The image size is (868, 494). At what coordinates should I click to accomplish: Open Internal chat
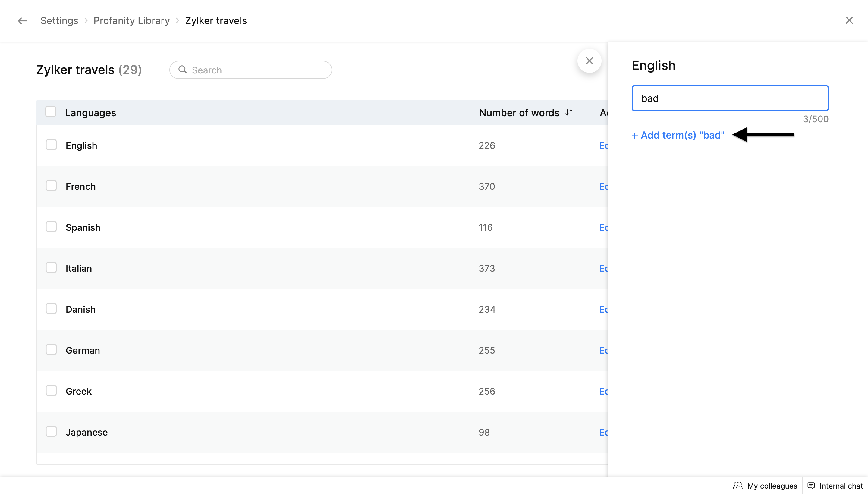click(835, 486)
